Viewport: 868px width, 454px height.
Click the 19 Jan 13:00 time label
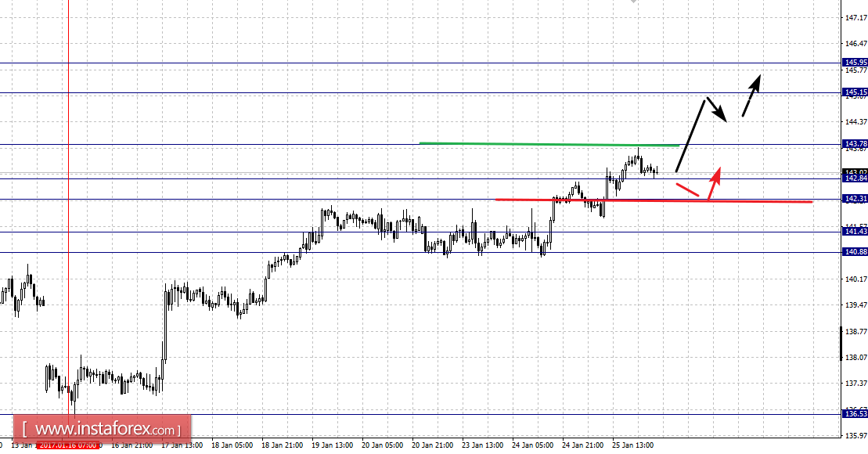click(332, 445)
